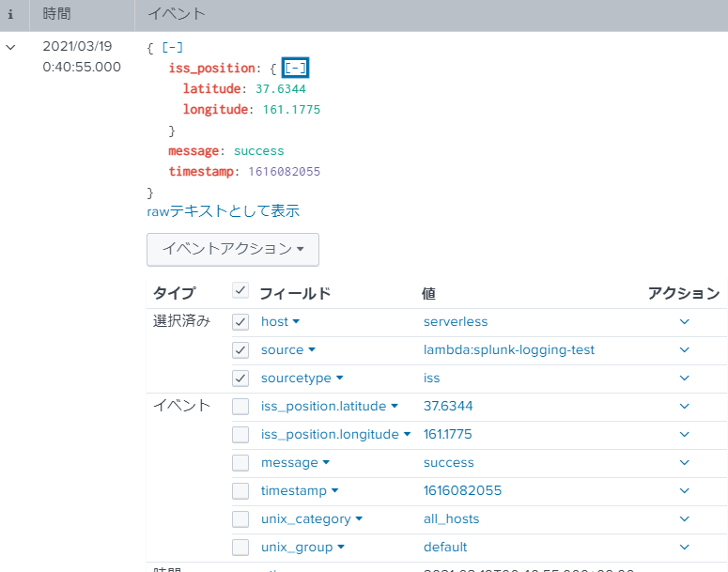The image size is (728, 572).
Task: Click the success value in the JSON
Action: click(x=259, y=151)
